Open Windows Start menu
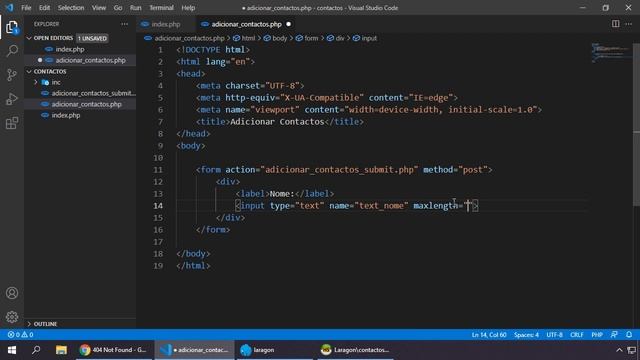The height and width of the screenshot is (360, 640). pyautogui.click(x=12, y=350)
